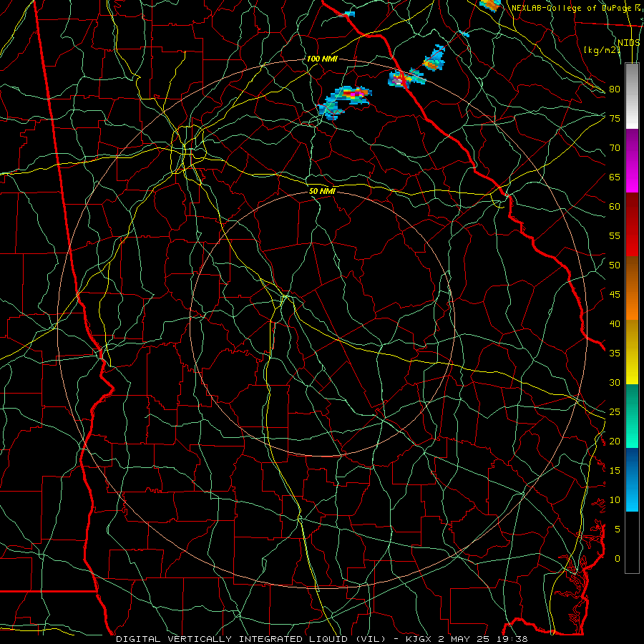
Task: Click the 19:38 timestamp in the caption
Action: [x=512, y=639]
